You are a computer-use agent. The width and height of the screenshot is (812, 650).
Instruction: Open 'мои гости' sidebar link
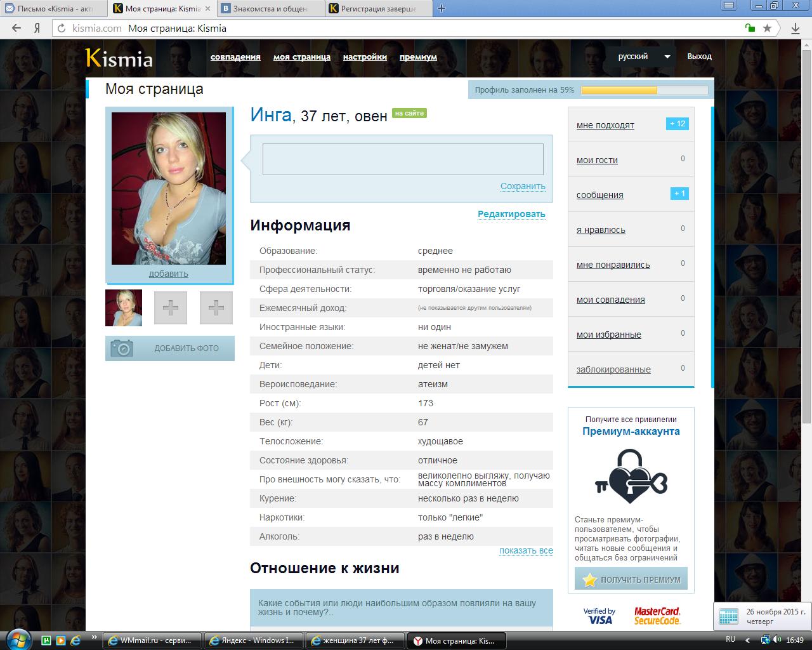(597, 160)
